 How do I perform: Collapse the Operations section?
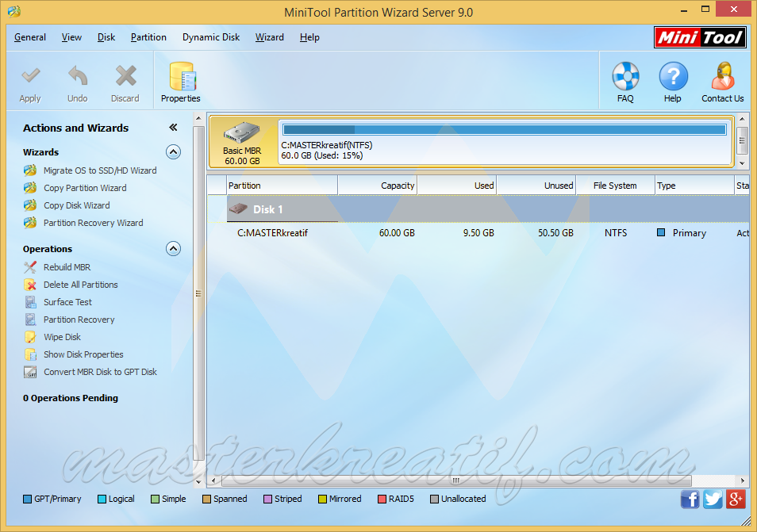[173, 248]
